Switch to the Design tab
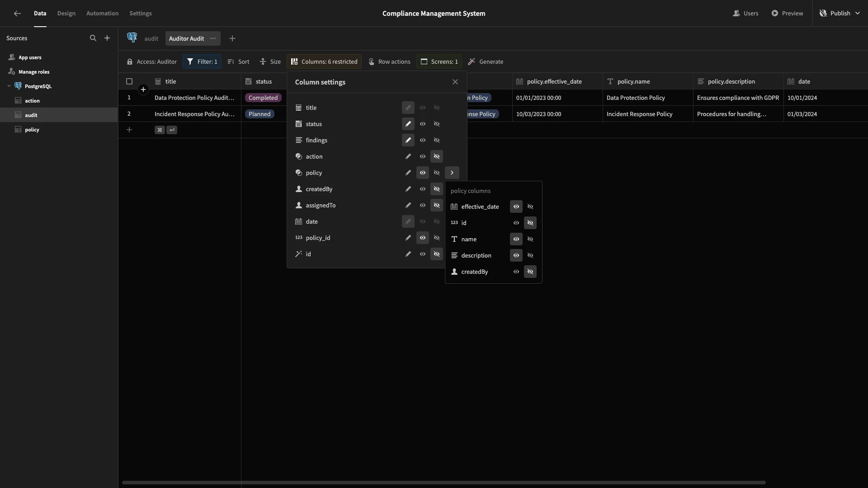Viewport: 868px width, 488px height. [x=66, y=14]
